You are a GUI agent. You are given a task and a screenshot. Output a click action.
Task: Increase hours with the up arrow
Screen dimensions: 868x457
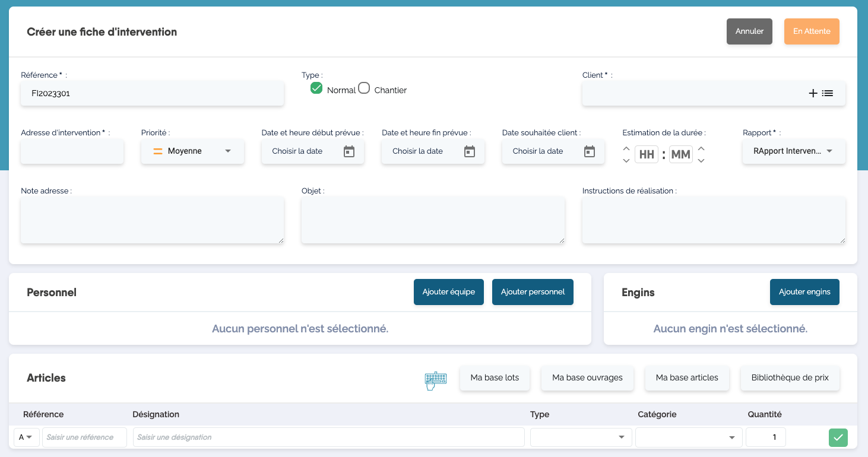(626, 148)
